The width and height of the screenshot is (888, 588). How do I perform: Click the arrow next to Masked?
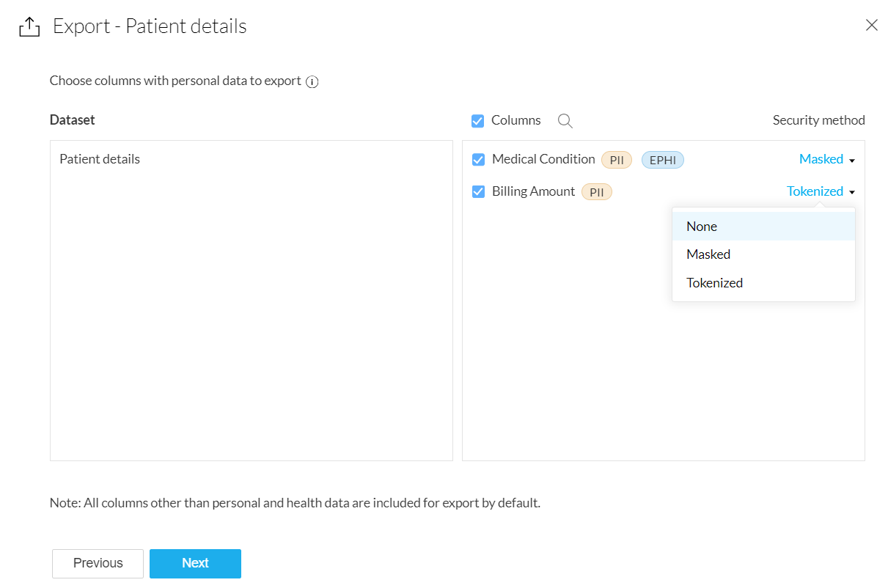(852, 161)
